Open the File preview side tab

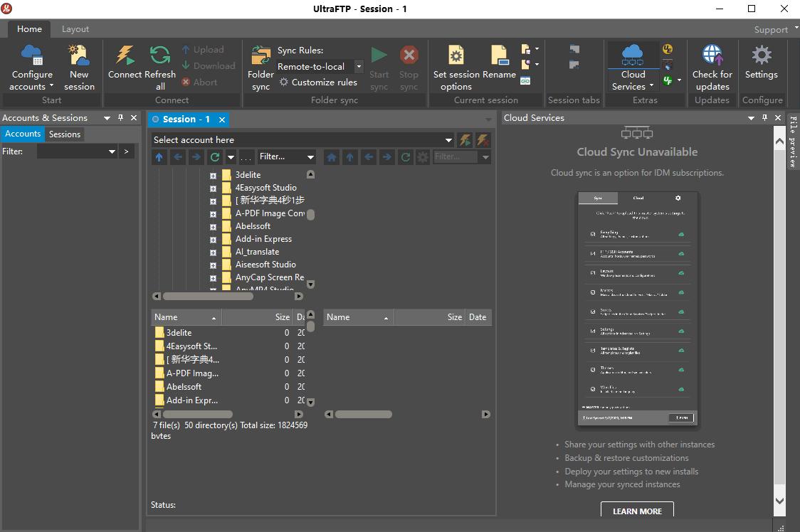click(x=793, y=142)
